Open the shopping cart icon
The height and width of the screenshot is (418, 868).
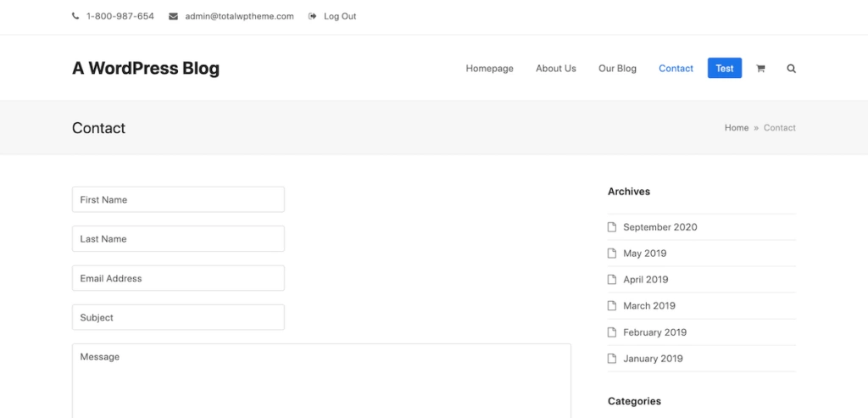tap(760, 69)
